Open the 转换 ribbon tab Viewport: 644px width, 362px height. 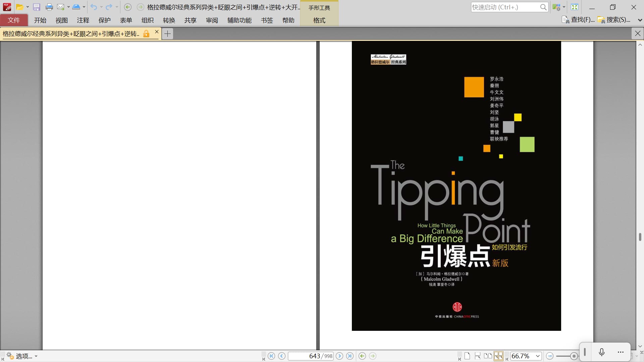point(169,20)
